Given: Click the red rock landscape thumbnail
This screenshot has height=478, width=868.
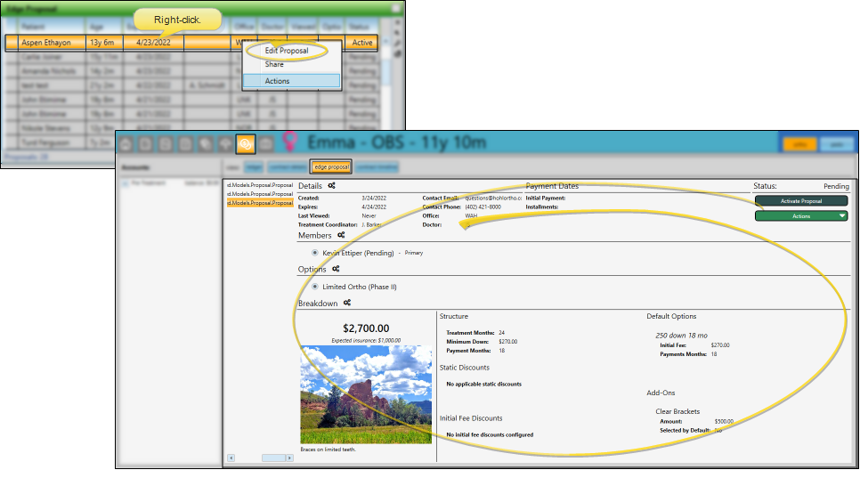Looking at the screenshot, I should (366, 394).
